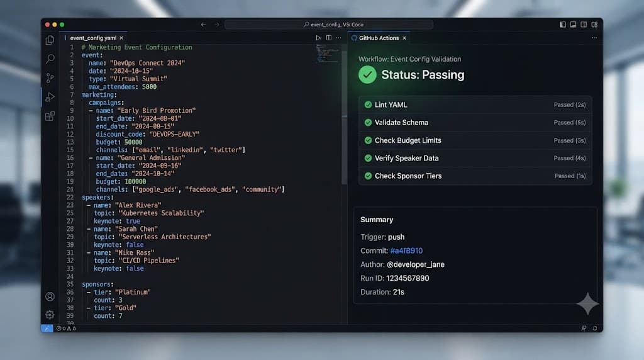Open the Source Control view
644x360 pixels.
[x=50, y=77]
